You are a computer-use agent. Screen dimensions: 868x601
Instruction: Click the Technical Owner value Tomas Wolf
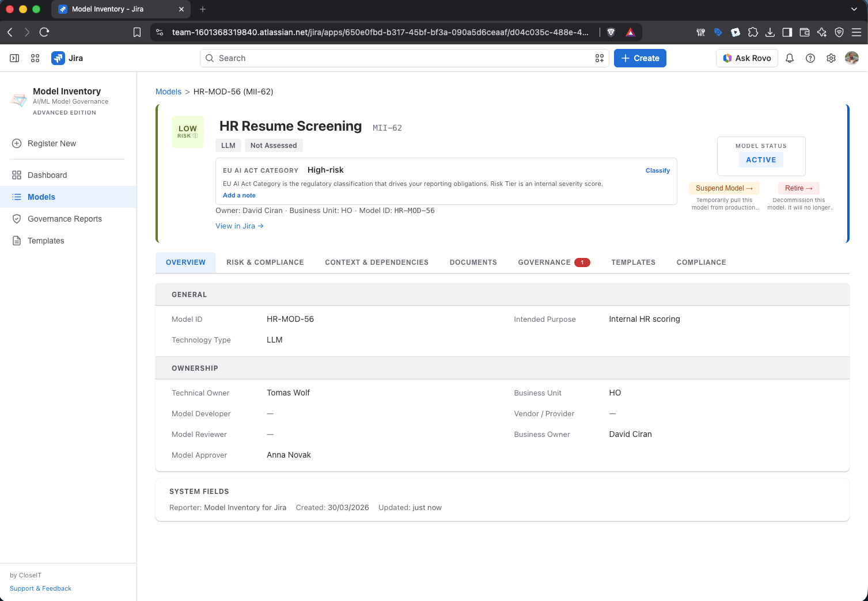(x=288, y=393)
